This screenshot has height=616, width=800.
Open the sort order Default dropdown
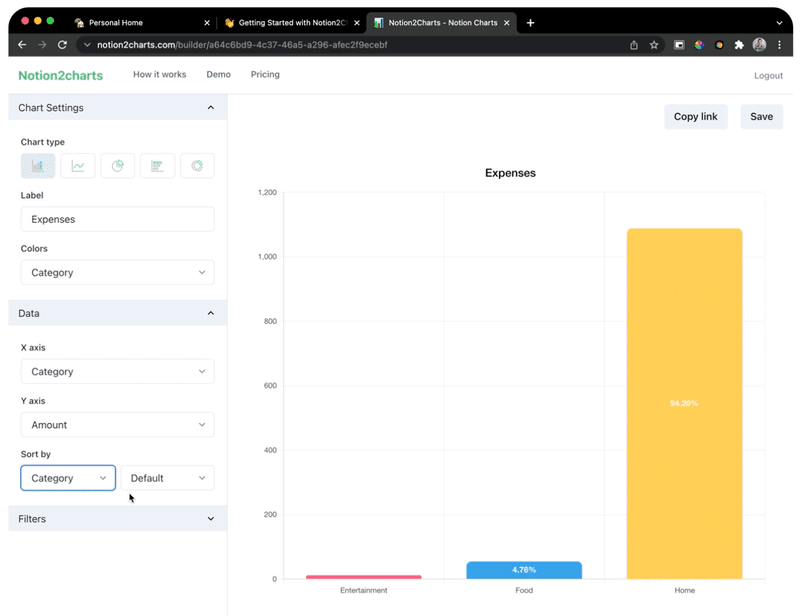point(167,478)
